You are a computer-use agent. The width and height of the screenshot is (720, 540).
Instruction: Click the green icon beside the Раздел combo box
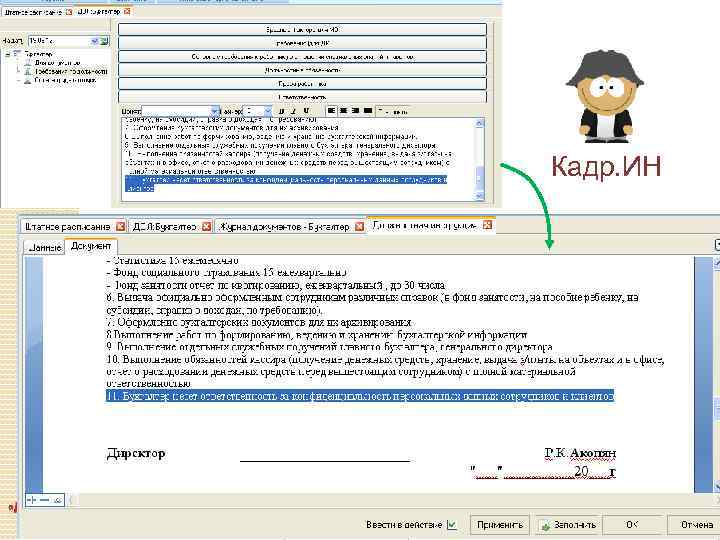coord(105,41)
